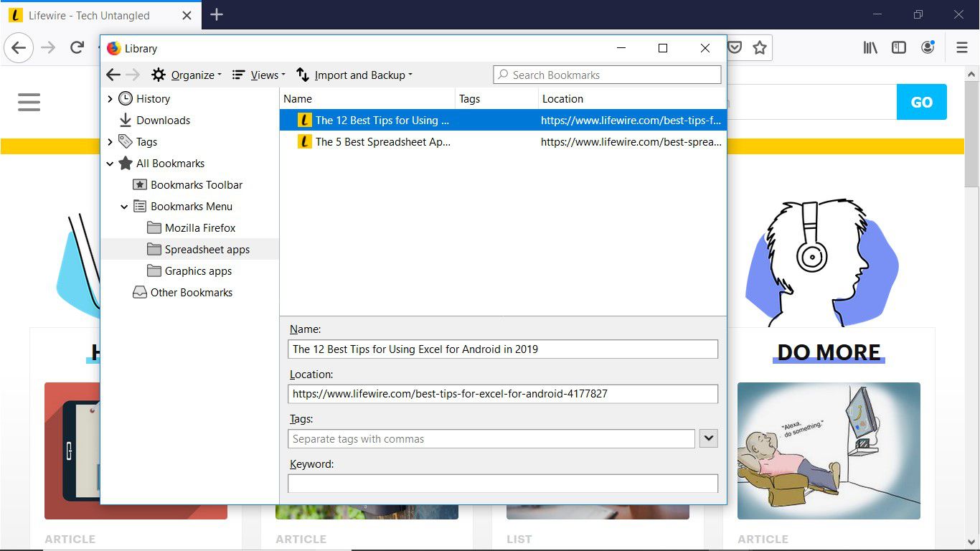The image size is (980, 551).
Task: Open the Firefox account icon
Action: (x=928, y=48)
